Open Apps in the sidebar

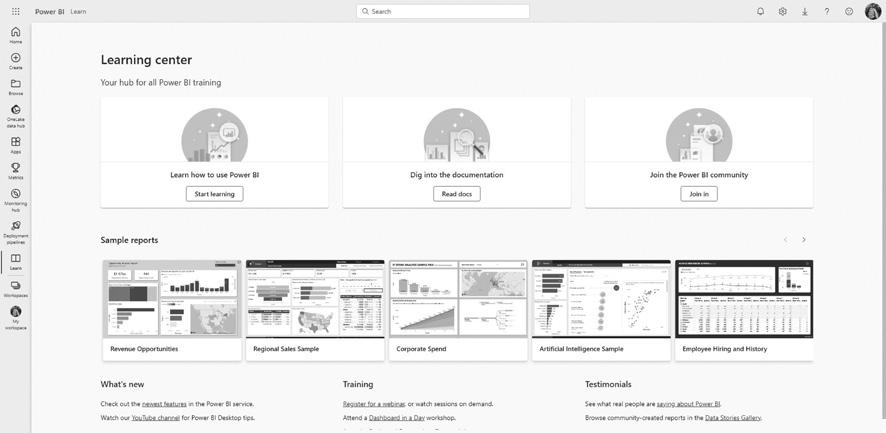pos(15,145)
